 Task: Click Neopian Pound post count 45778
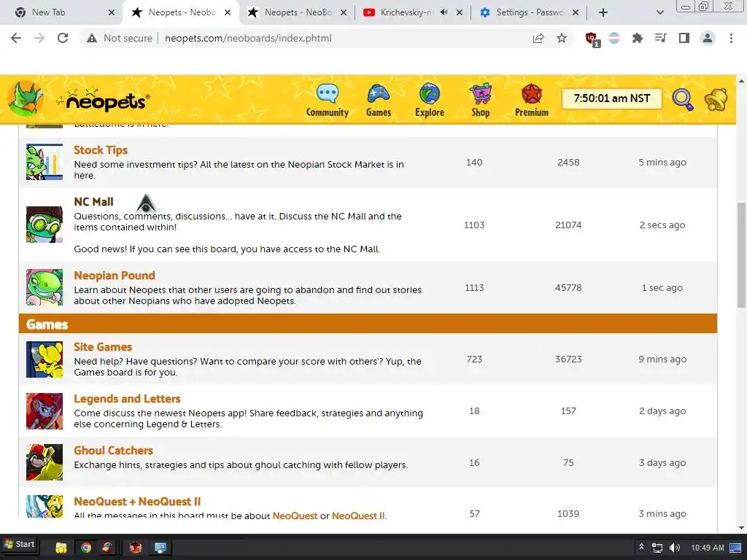pos(568,287)
